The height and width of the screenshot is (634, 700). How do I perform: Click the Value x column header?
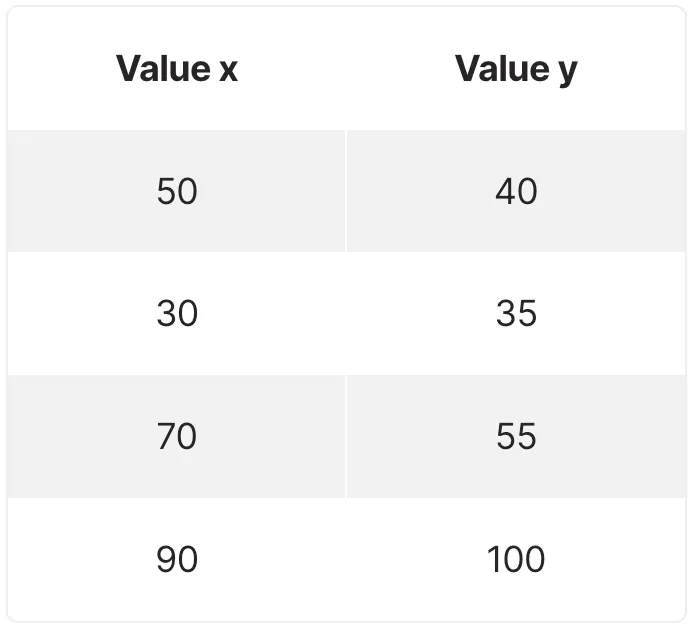pos(177,69)
